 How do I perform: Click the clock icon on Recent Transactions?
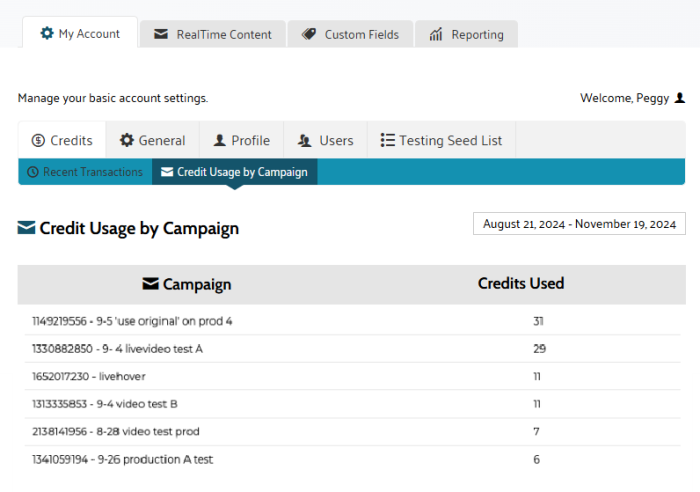click(33, 172)
